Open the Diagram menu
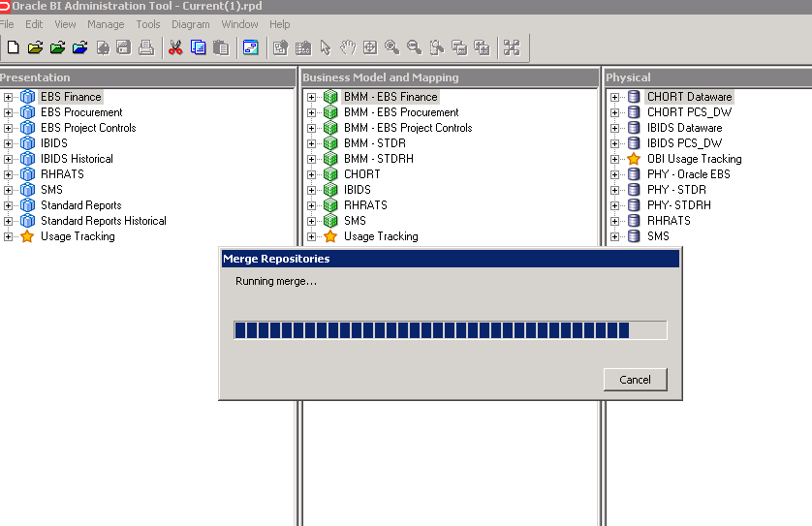This screenshot has height=526, width=812. (191, 24)
